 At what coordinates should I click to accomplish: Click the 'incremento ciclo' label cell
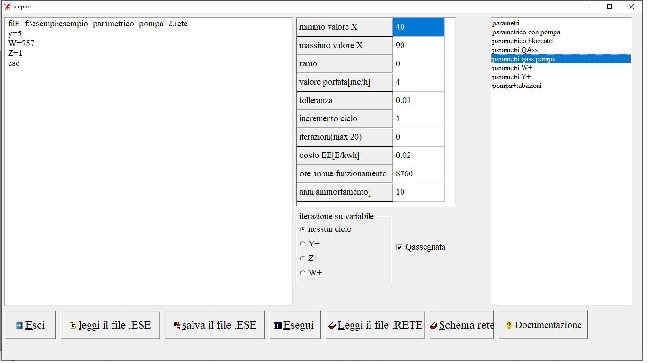(344, 119)
